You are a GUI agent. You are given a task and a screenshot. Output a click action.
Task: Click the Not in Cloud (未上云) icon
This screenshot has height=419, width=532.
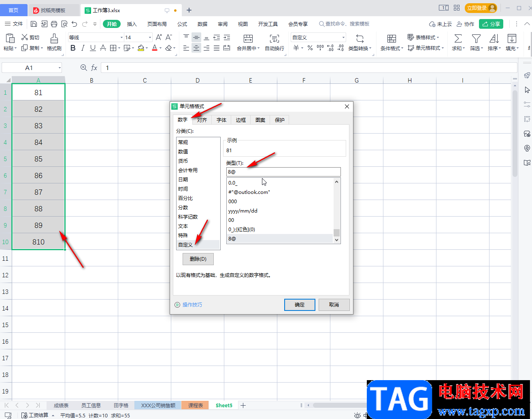[x=440, y=24]
